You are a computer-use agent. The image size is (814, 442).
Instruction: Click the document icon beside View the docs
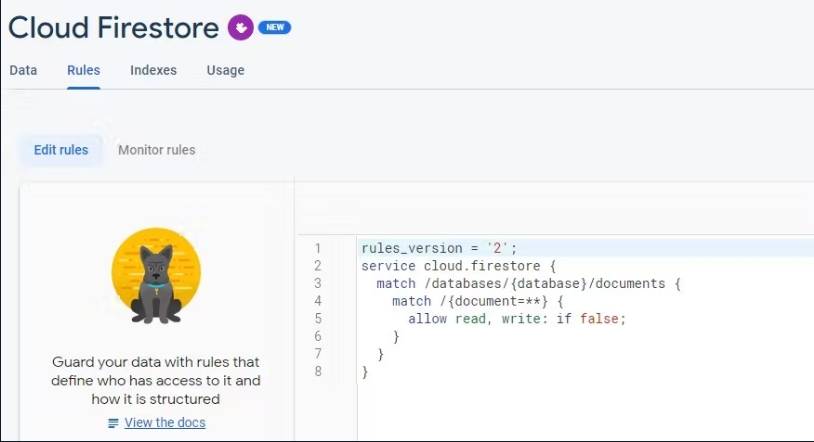pos(113,423)
